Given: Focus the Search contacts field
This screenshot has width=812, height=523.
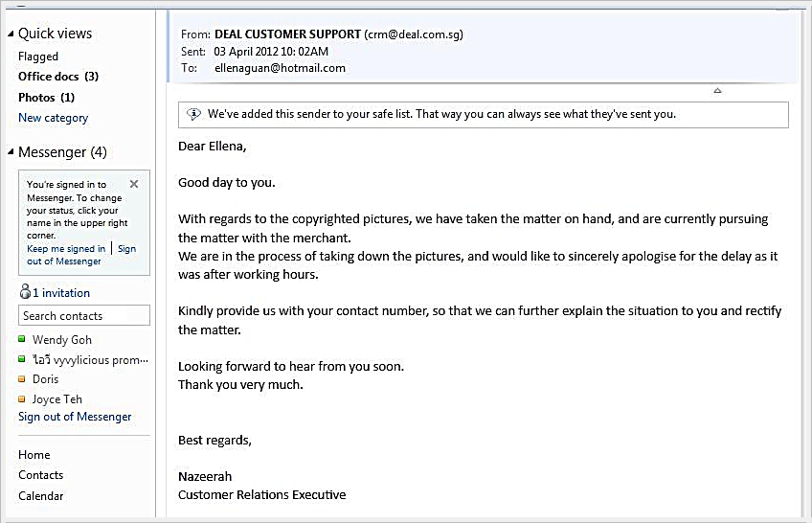Looking at the screenshot, I should point(84,316).
